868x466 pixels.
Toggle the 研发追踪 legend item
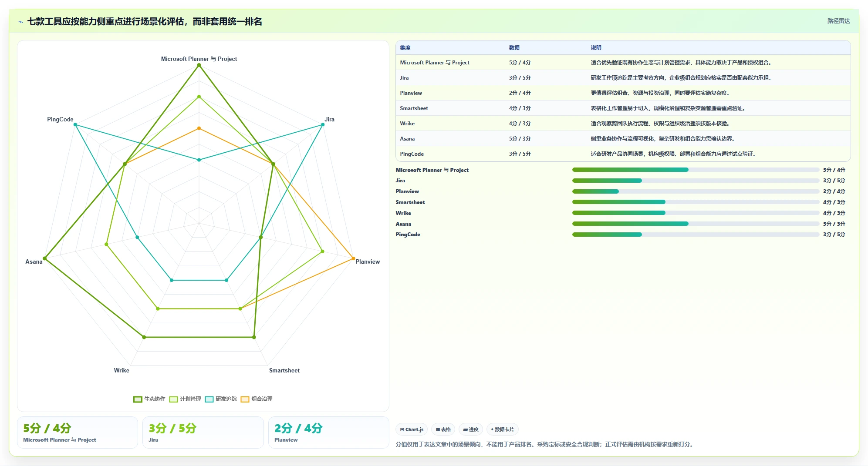[221, 399]
